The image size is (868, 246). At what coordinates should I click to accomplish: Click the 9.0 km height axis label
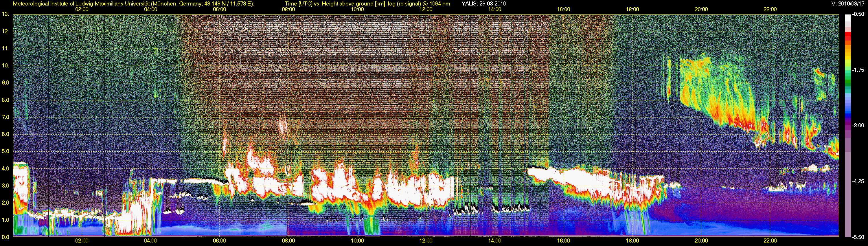5,82
